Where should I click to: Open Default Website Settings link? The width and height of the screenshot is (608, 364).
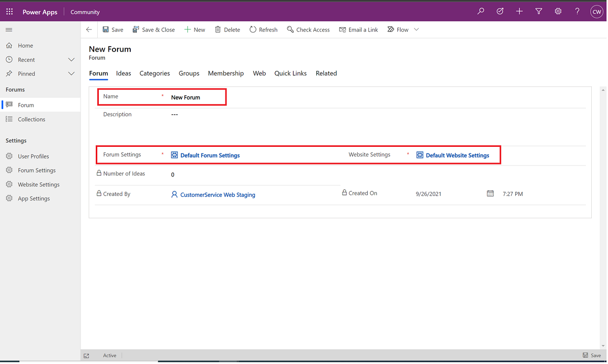click(458, 155)
